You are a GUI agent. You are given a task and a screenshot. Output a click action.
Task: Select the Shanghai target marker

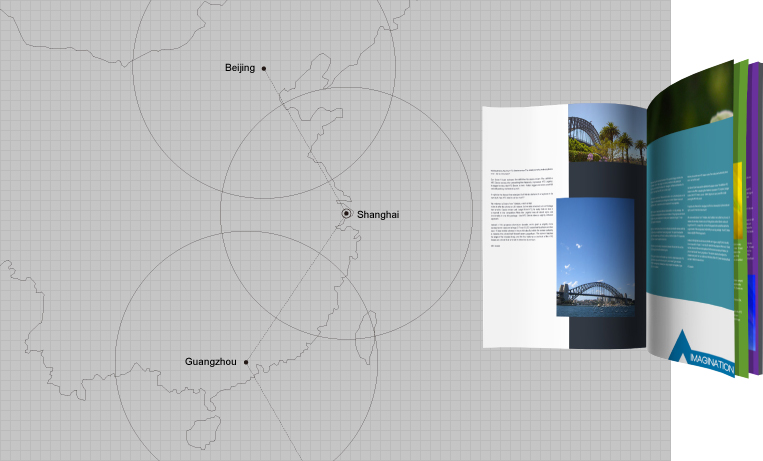tap(346, 214)
